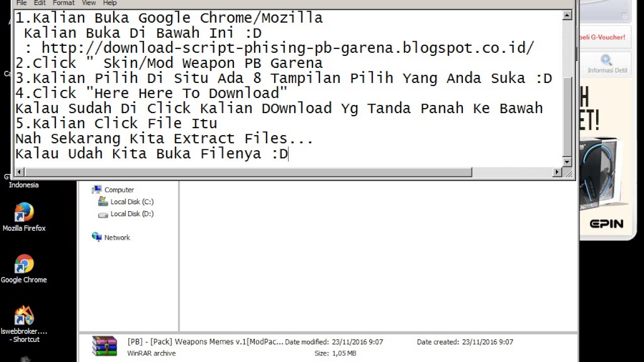
Task: Click the blogspot URL text in Notepad
Action: [x=288, y=48]
